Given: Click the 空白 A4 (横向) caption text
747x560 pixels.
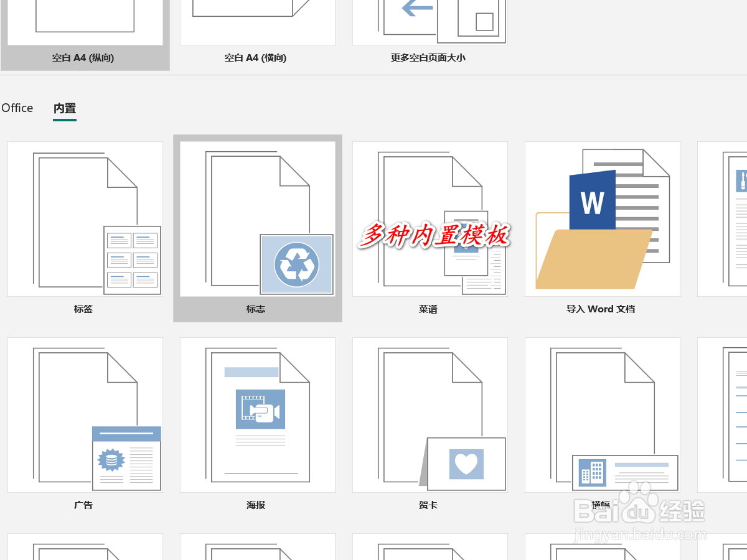Looking at the screenshot, I should (255, 58).
